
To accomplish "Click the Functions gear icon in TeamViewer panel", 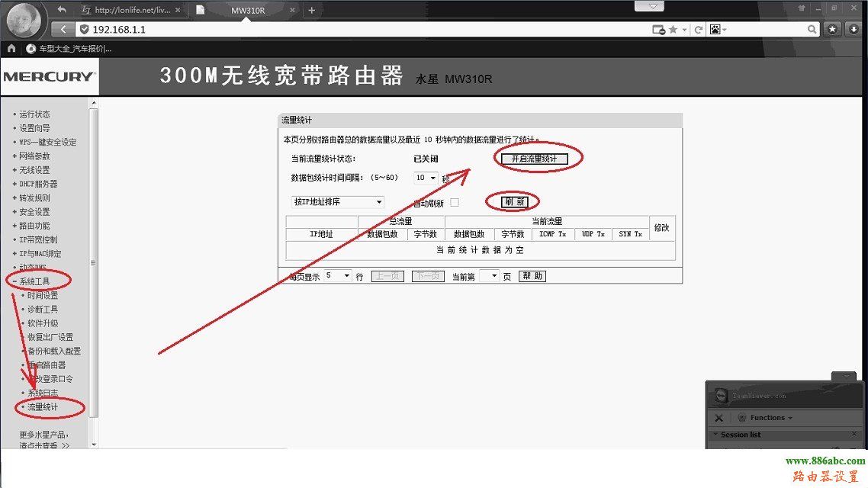I will point(742,418).
